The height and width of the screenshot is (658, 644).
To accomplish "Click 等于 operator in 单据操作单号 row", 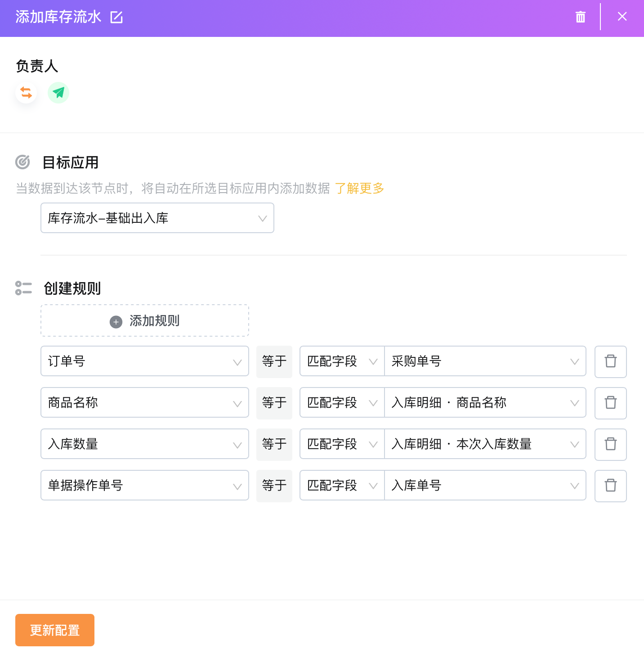I will click(274, 485).
